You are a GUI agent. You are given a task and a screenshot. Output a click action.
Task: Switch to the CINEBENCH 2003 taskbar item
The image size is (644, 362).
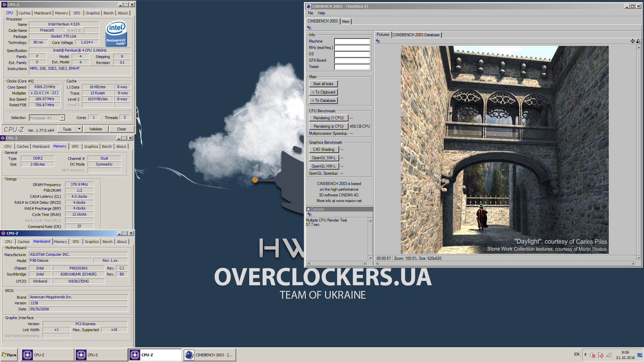click(209, 355)
